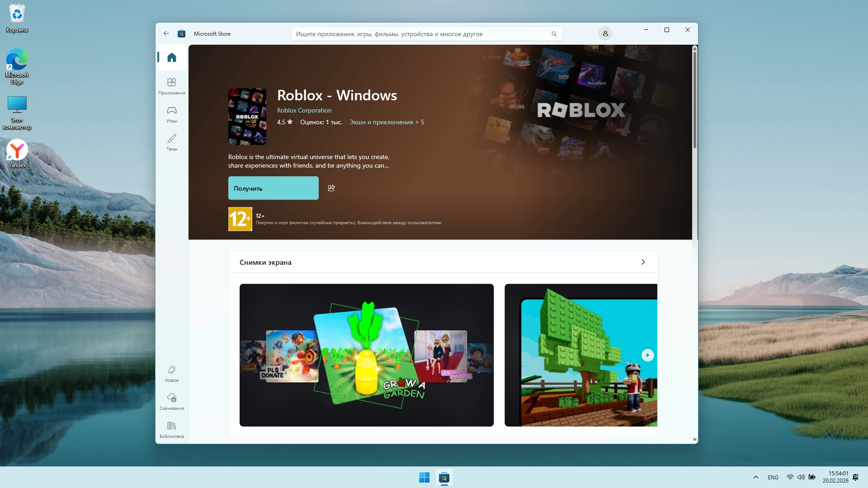
Task: Go to Игры (Games) section
Action: pyautogui.click(x=172, y=113)
